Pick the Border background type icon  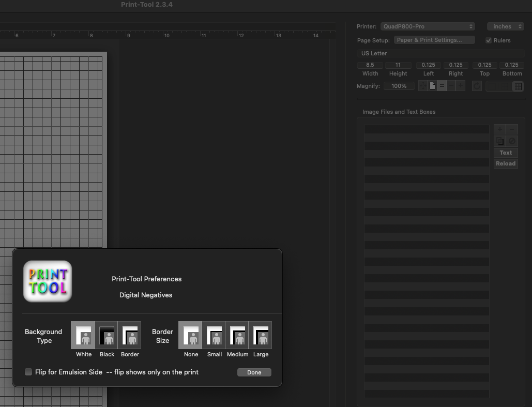click(130, 335)
